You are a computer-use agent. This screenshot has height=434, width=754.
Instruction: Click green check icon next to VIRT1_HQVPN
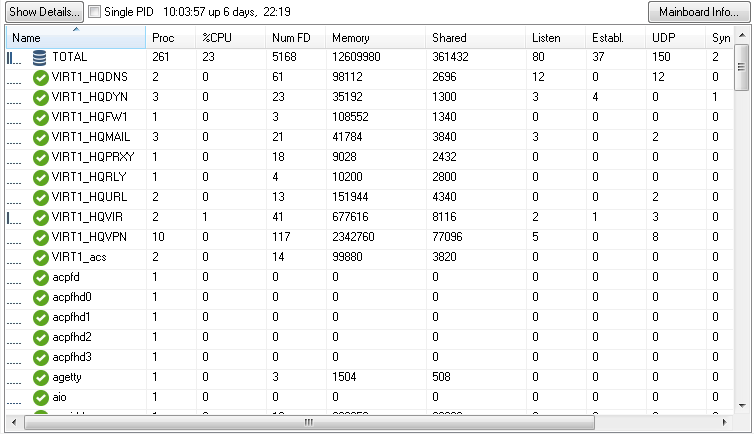41,237
